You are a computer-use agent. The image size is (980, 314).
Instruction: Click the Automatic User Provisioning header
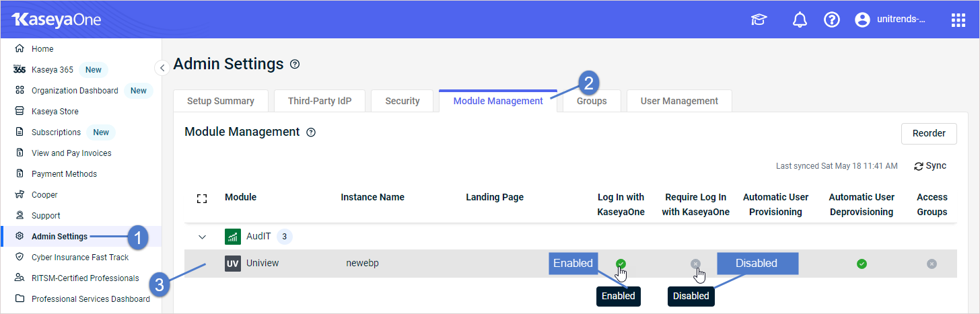776,204
